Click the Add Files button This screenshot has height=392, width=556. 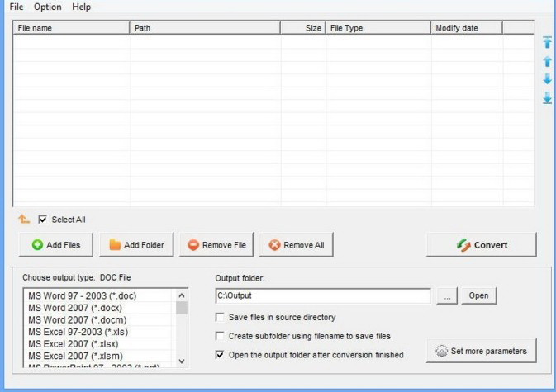(56, 244)
